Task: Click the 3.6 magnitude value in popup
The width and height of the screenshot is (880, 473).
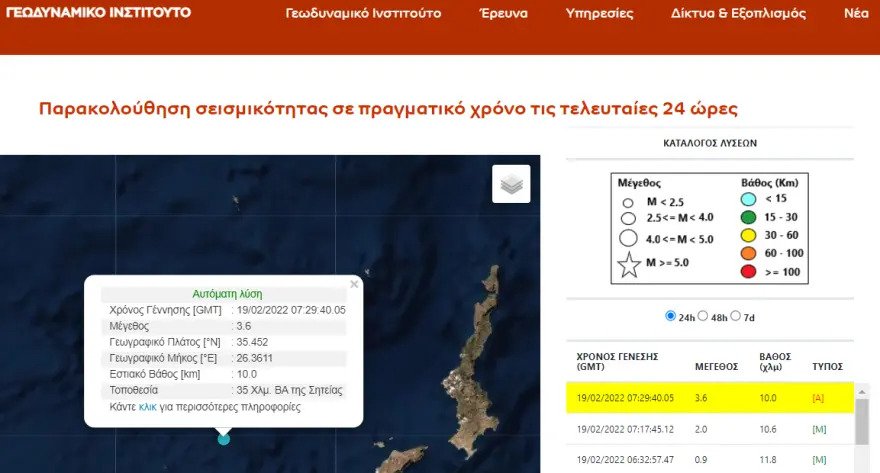Action: pos(244,326)
